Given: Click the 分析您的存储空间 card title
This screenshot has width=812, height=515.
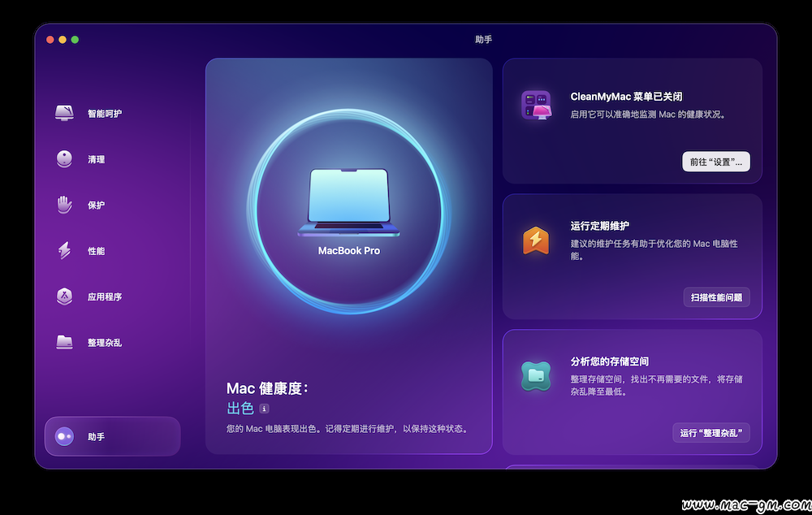Looking at the screenshot, I should [x=610, y=361].
